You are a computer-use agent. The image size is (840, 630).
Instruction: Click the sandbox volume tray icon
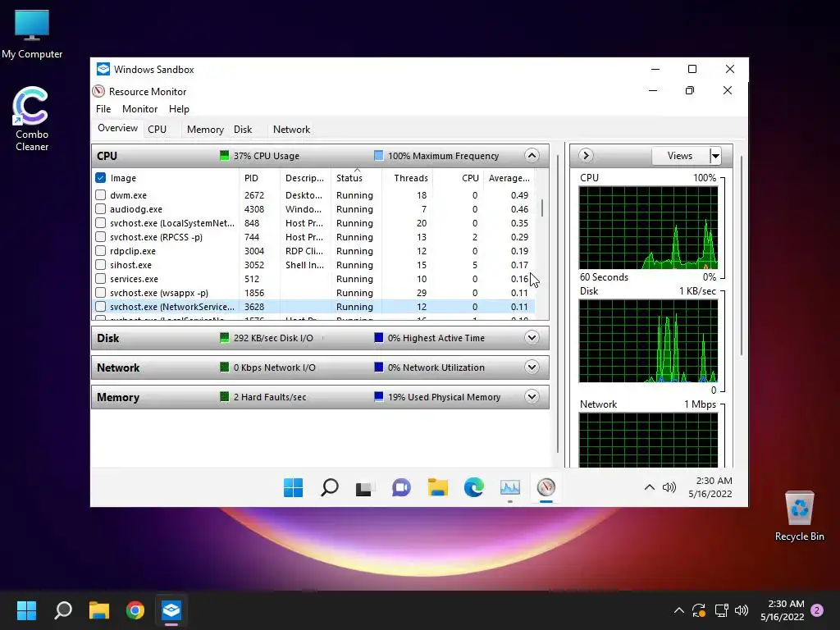[669, 487]
